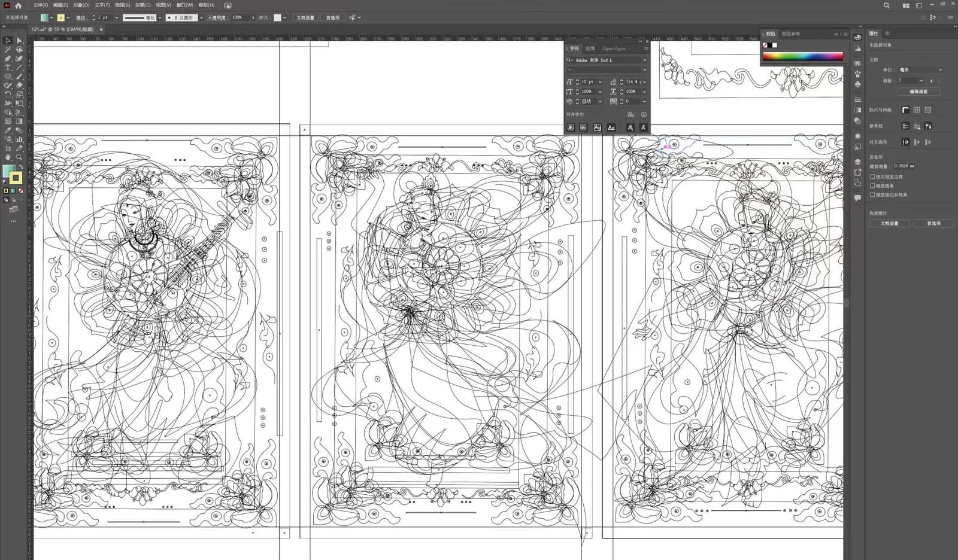Click the Home icon in top bar
This screenshot has width=958, height=560.
[18, 5]
